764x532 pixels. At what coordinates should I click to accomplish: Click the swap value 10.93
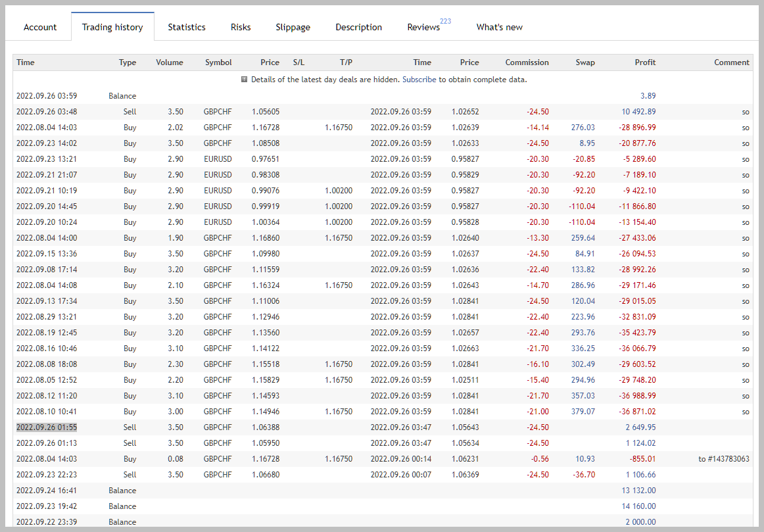tap(585, 459)
